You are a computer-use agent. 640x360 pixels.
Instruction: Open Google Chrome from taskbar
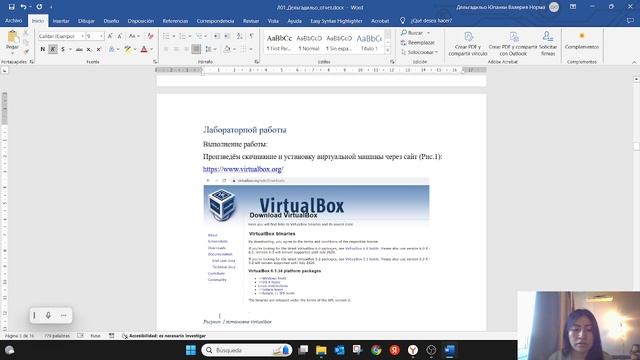376,350
